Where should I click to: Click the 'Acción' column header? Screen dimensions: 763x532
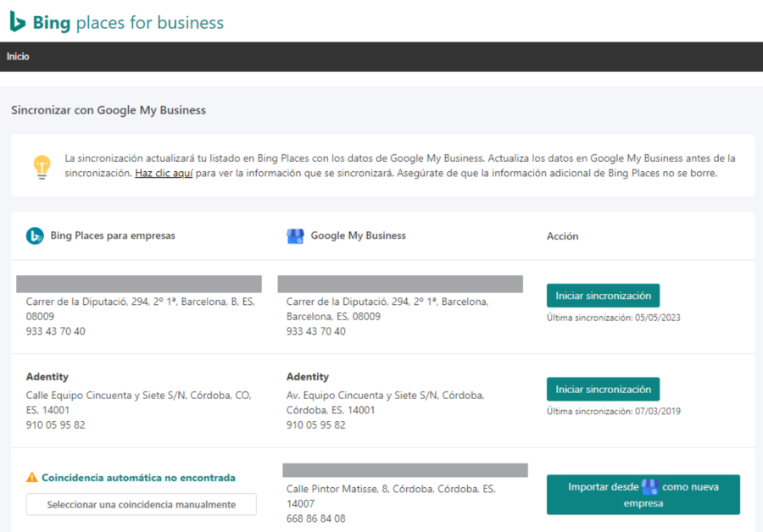[x=562, y=236]
